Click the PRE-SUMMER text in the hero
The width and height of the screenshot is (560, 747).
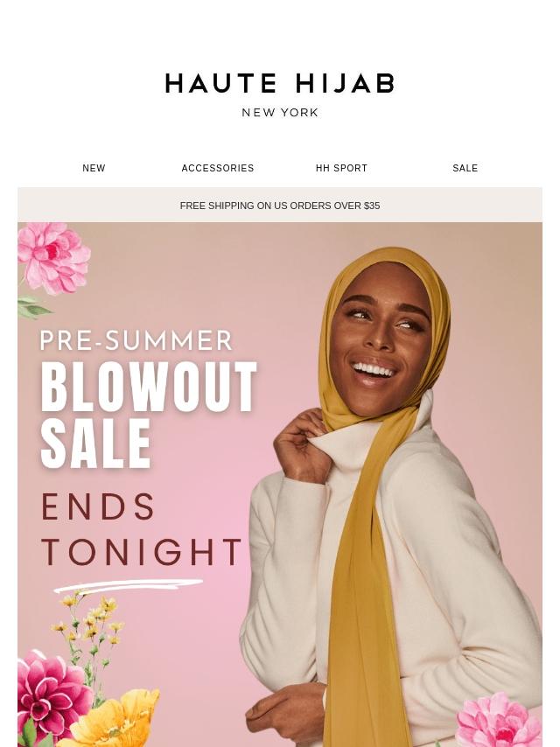pos(136,340)
